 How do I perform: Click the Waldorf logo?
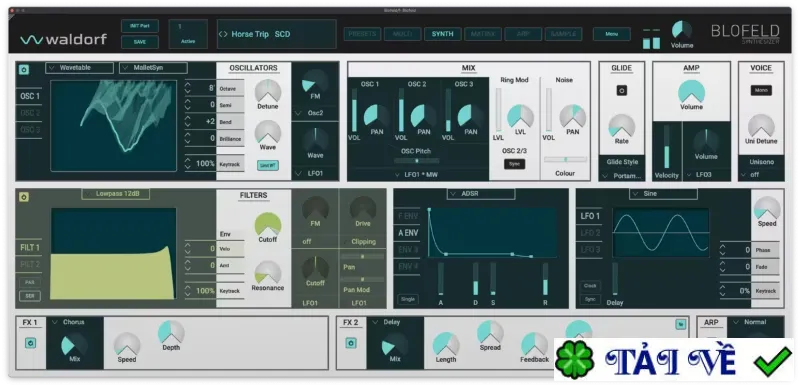click(x=64, y=40)
